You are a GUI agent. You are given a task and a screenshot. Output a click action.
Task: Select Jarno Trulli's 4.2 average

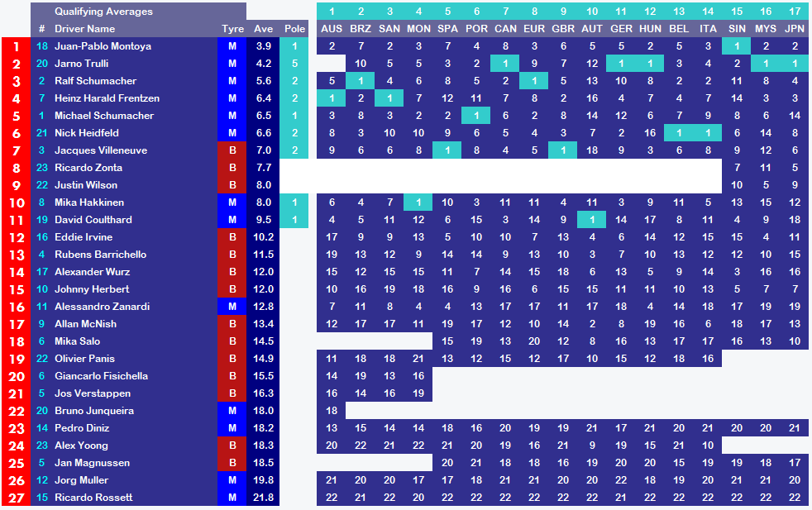tap(263, 64)
